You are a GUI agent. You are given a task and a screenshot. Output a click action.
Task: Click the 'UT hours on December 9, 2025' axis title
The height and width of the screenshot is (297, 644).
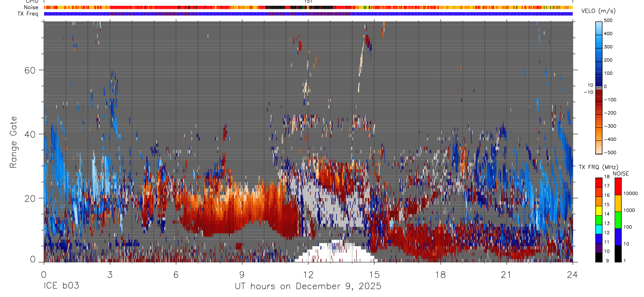(307, 287)
